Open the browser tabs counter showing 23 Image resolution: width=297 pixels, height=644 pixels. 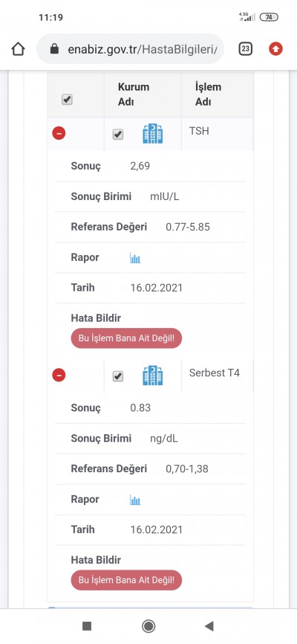coord(245,49)
